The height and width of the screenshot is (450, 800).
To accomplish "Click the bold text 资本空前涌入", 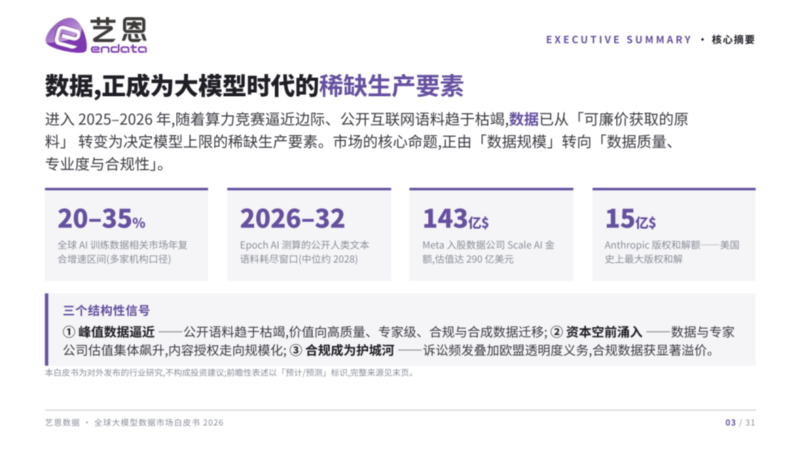I will click(604, 332).
